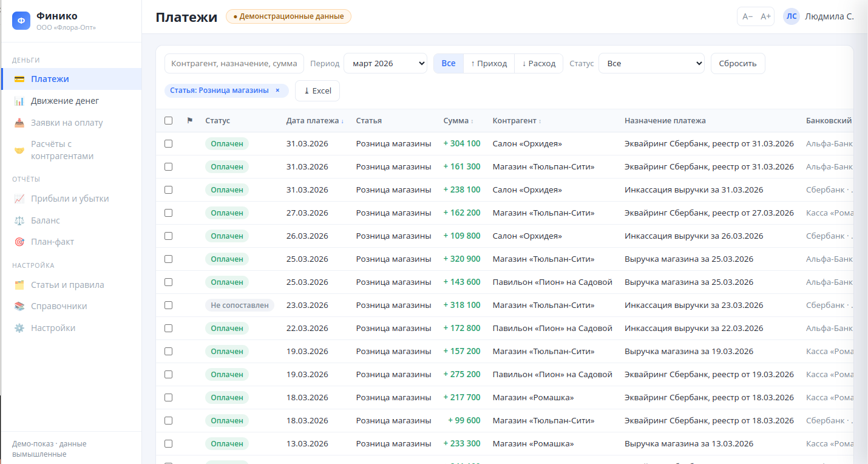
Task: Click the Статья column header
Action: tap(369, 121)
